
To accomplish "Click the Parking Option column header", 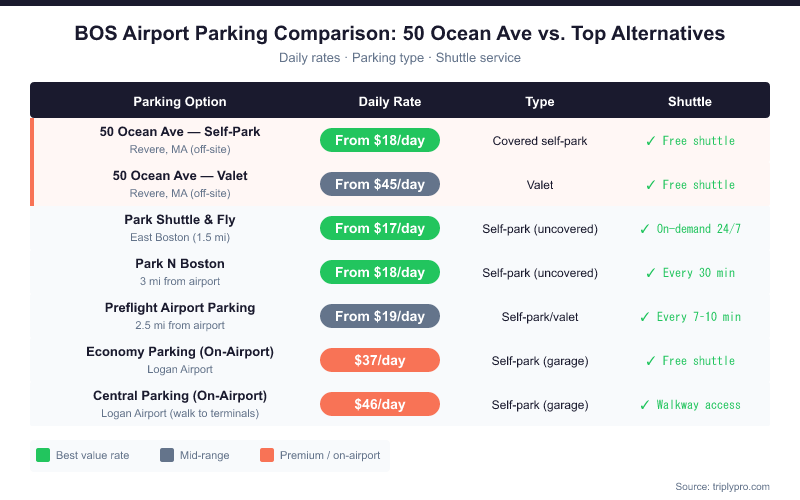I will point(180,102).
